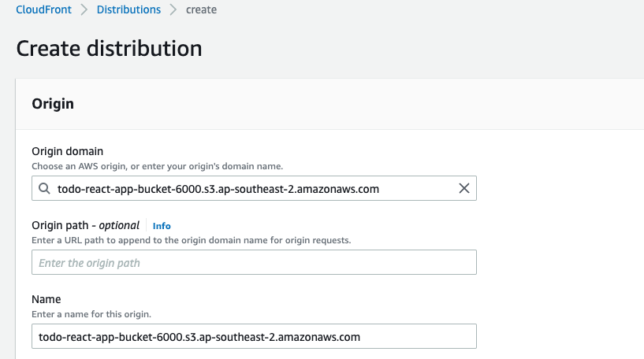Click the Enter a URL path help text
The height and width of the screenshot is (359, 644).
192,240
